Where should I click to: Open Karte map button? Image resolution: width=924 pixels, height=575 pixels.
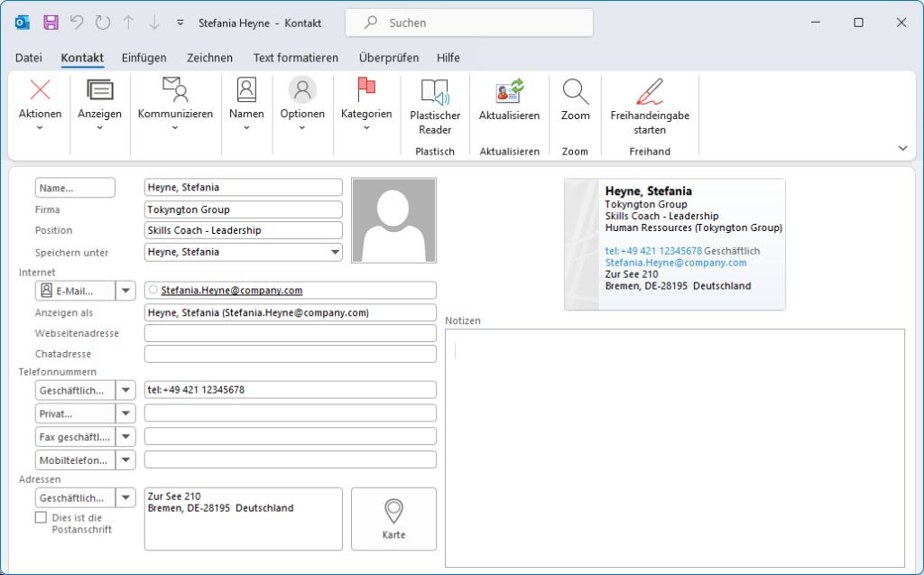(393, 519)
